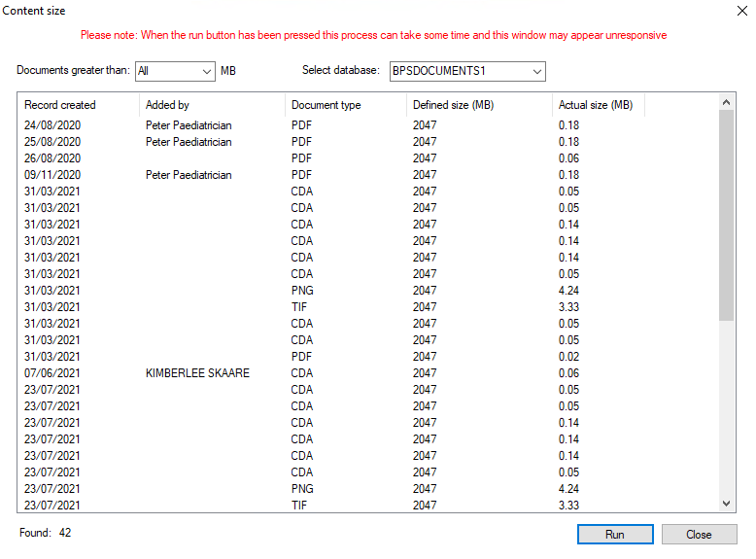Viewport: 756px width, 559px height.
Task: Click KIMBERLEE SKAARE in Added by column
Action: click(197, 372)
